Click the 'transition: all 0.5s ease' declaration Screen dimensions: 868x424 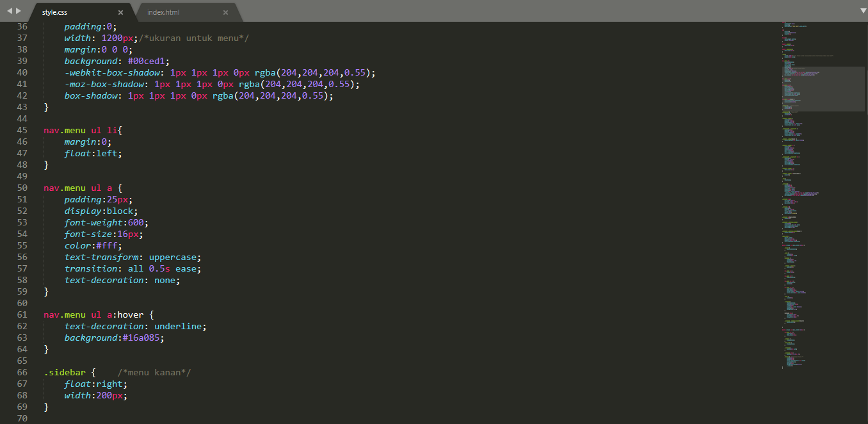pyautogui.click(x=131, y=268)
